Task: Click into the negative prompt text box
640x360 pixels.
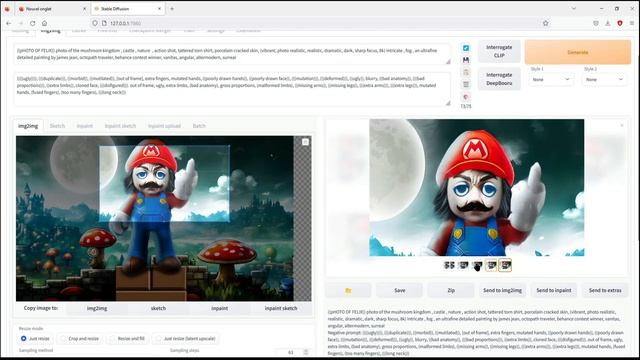Action: pyautogui.click(x=232, y=89)
